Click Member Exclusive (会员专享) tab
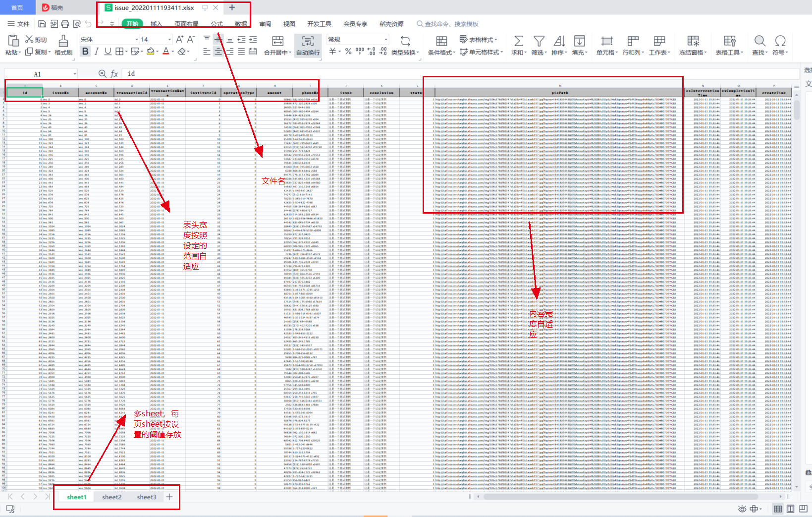The image size is (812, 517). (x=356, y=24)
